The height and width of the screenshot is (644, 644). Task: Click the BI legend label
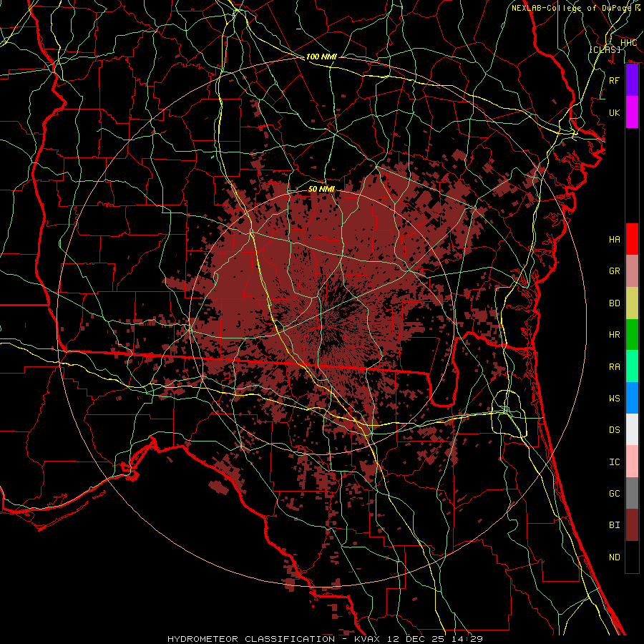coord(615,525)
